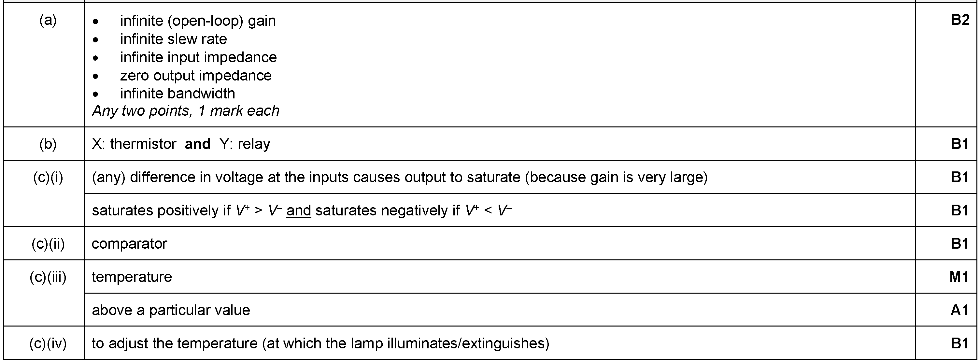This screenshot has width=980, height=364.
Task: Select the 'infinite slew rate' bullet line
Action: [x=174, y=39]
